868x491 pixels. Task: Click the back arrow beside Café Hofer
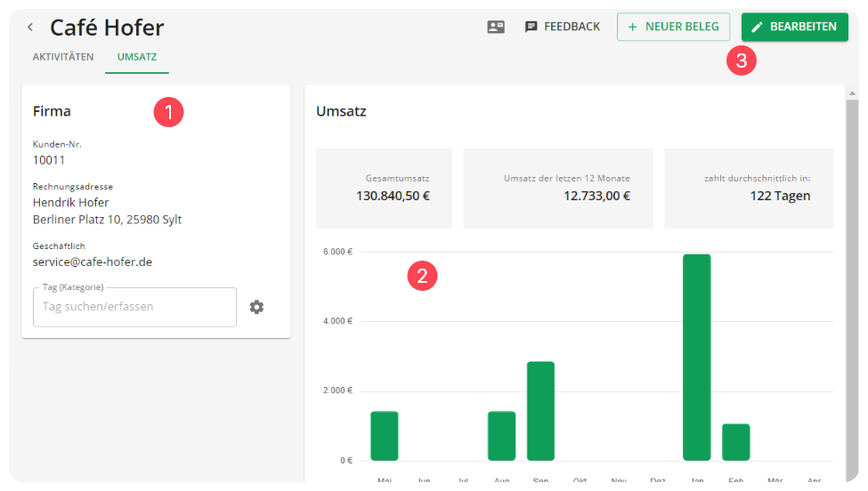point(30,28)
